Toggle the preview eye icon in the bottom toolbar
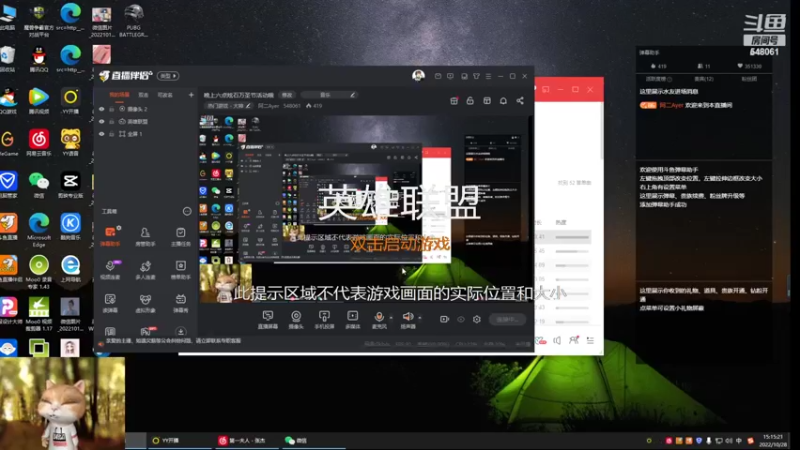Viewport: 800px width, 450px height. tap(461, 319)
